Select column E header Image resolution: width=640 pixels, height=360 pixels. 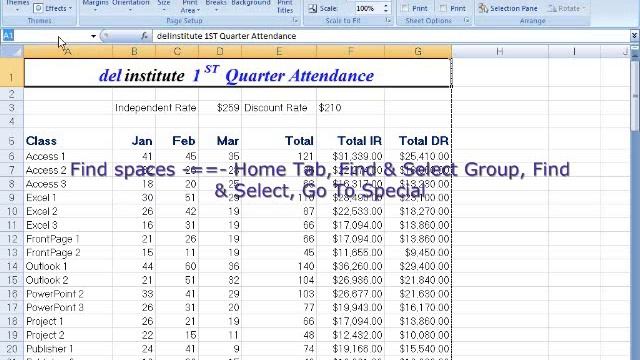click(279, 51)
